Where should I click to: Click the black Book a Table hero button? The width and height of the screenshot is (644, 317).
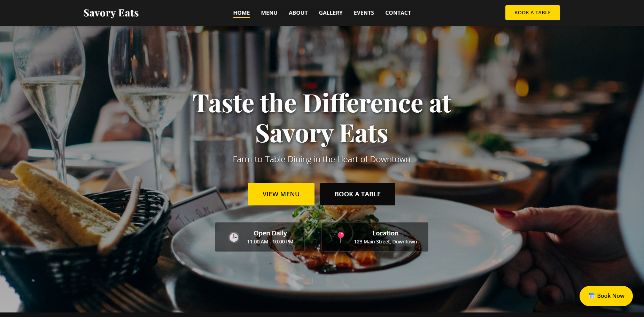(358, 194)
